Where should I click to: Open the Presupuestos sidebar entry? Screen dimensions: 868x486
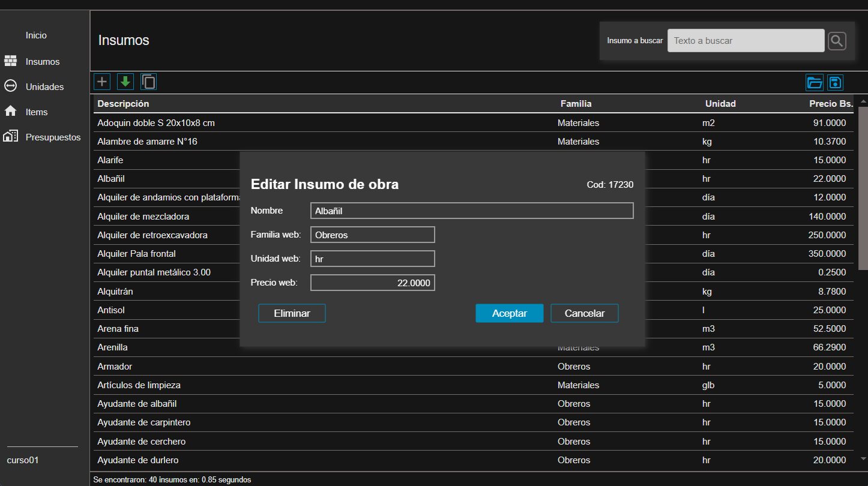[x=53, y=137]
